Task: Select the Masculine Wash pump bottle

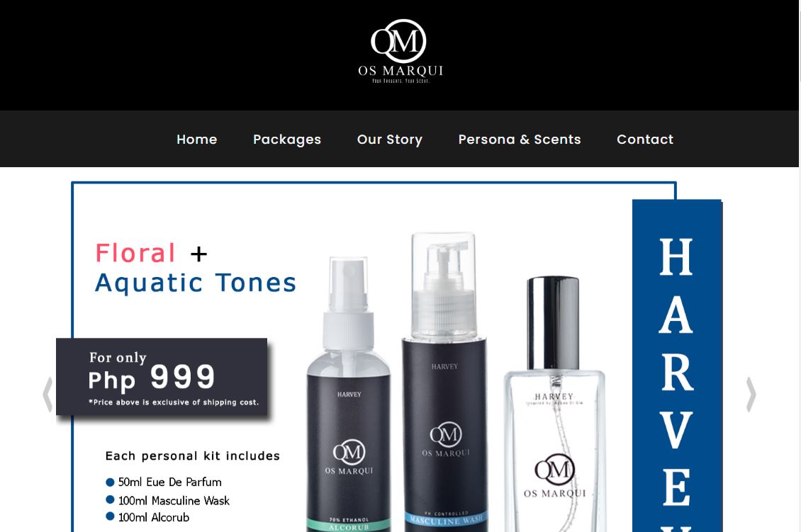Action: [x=444, y=383]
